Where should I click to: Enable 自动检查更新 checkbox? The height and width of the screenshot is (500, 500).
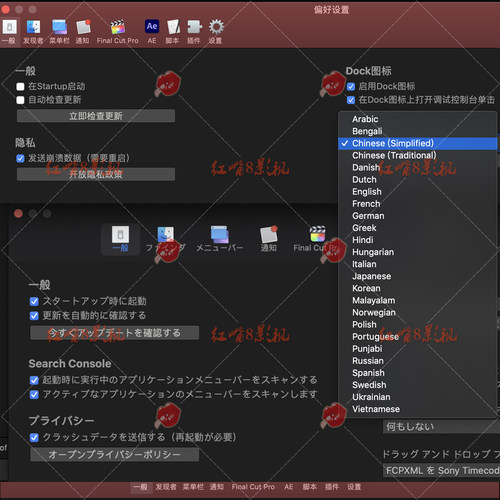point(20,100)
